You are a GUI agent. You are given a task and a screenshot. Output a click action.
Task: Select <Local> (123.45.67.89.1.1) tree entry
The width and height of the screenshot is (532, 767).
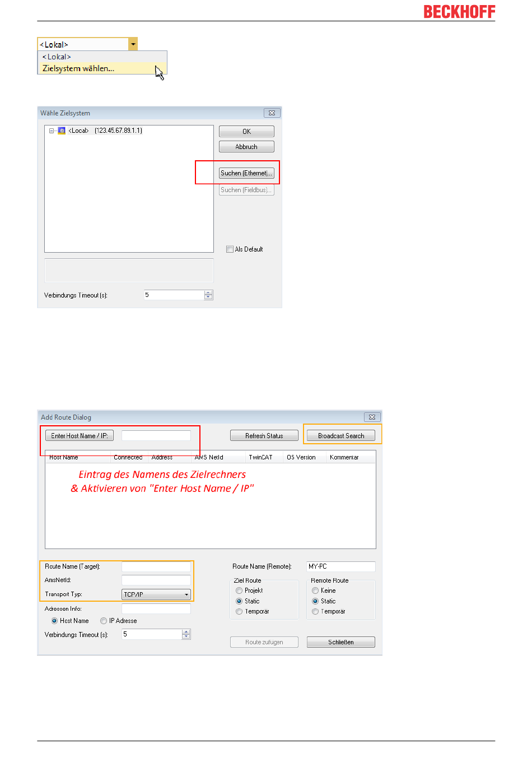(105, 131)
